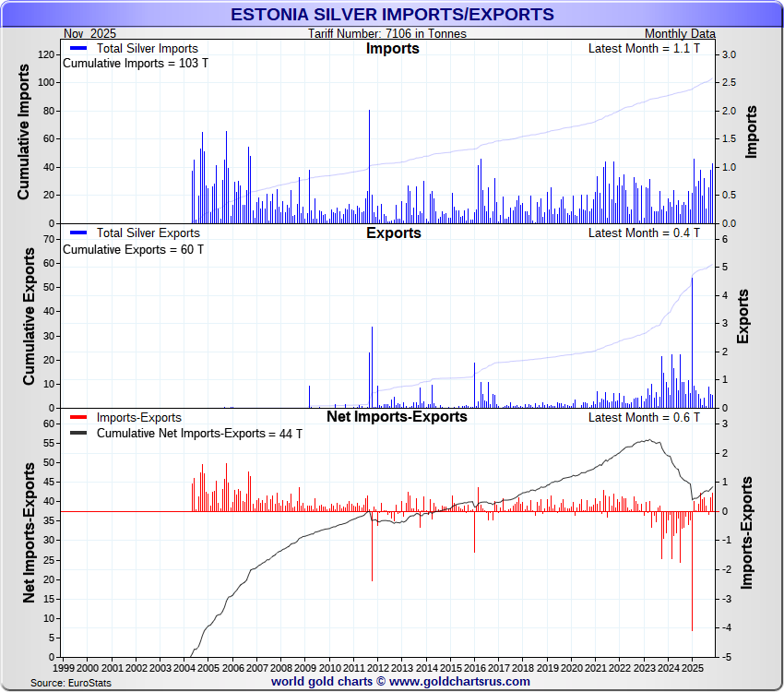Select the Estonia Silver Imports/Exports chart title
Screen dimensions: 784x692
[392, 15]
